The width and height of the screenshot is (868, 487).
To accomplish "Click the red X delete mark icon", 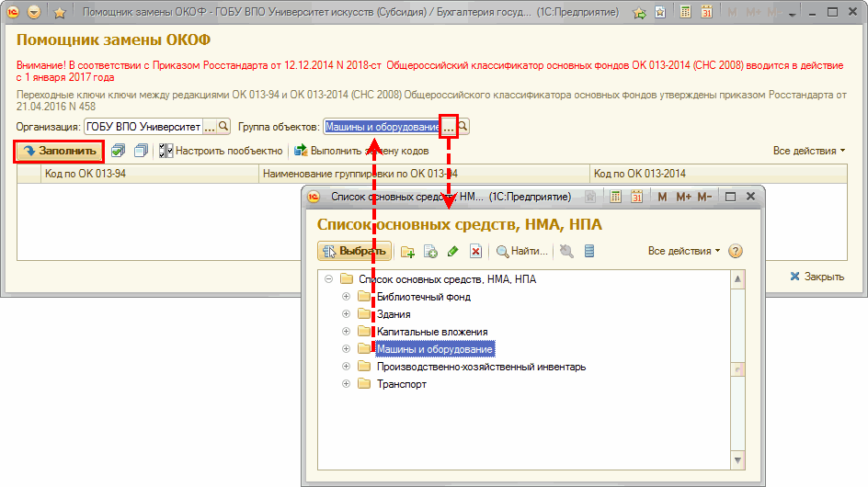I will click(475, 251).
